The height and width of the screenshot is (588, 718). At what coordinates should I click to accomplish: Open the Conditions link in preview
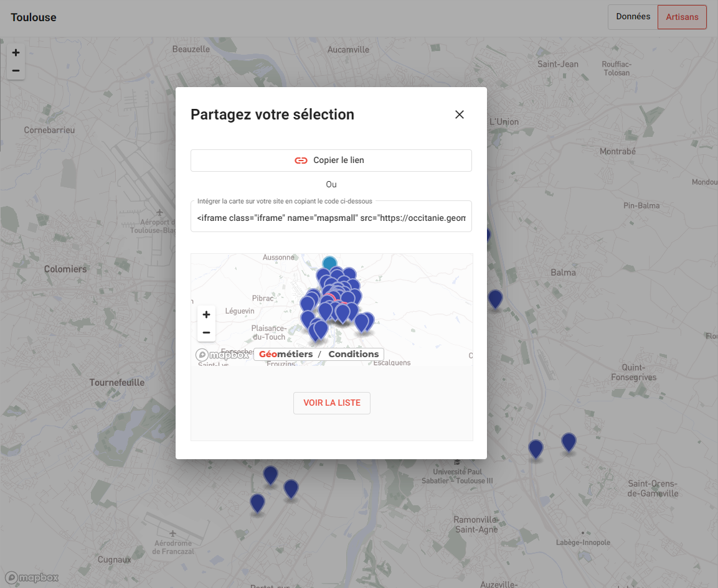[x=354, y=354]
